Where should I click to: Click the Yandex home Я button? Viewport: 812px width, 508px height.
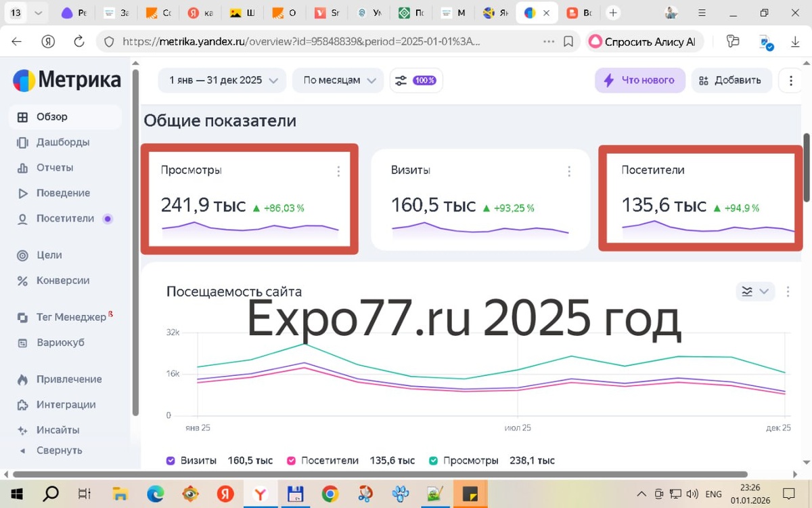(x=48, y=41)
